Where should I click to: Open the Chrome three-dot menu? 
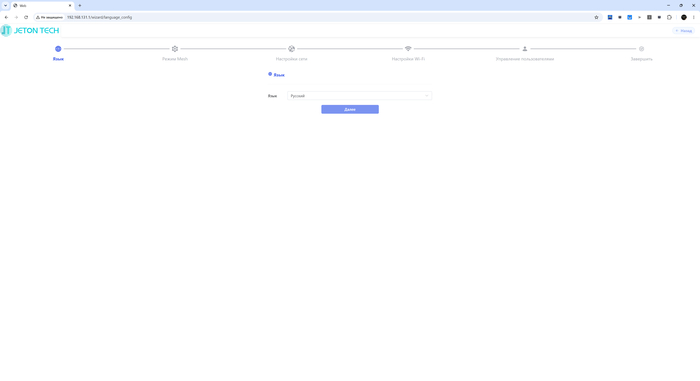694,17
